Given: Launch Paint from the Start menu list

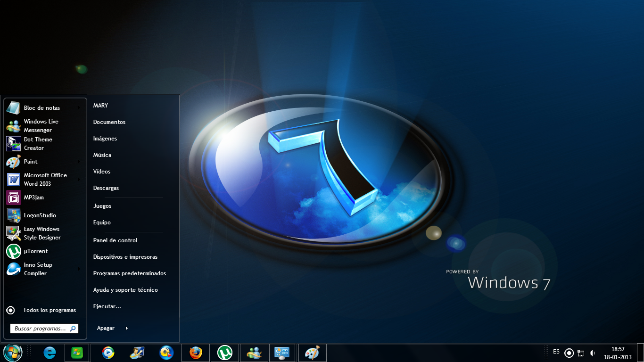Looking at the screenshot, I should tap(45, 162).
